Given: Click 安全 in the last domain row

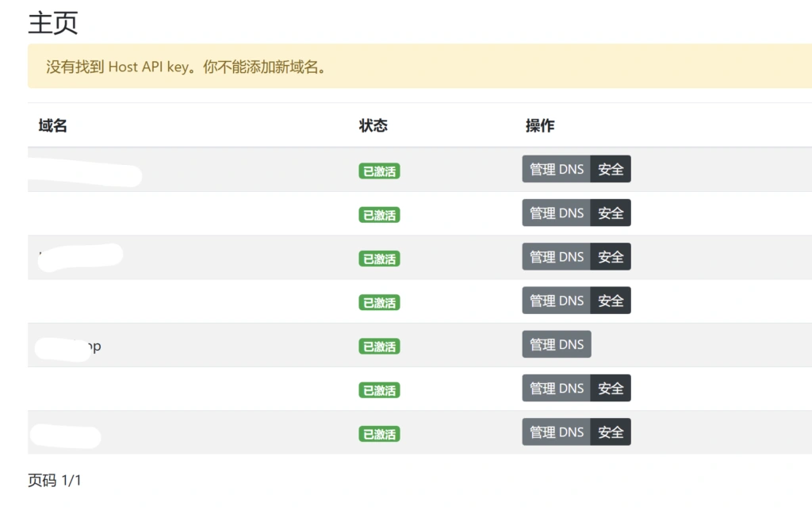Looking at the screenshot, I should pos(611,432).
